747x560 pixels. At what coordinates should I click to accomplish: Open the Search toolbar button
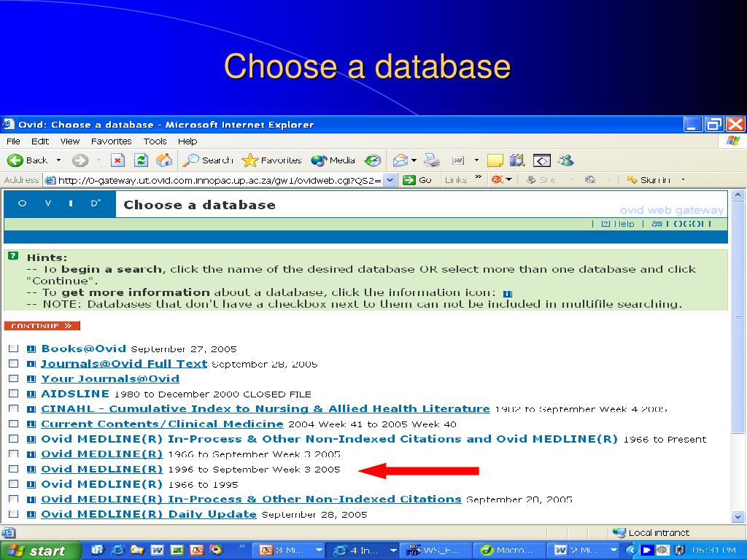pos(208,160)
